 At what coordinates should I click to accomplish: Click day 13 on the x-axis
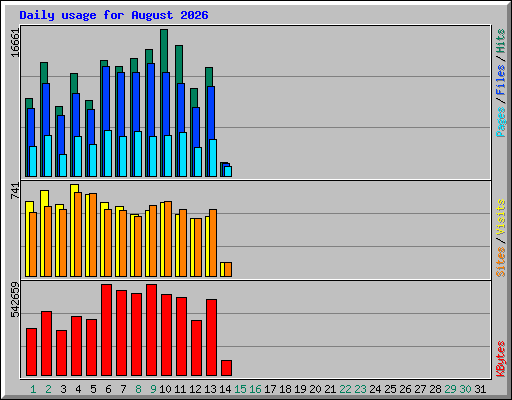[210, 389]
